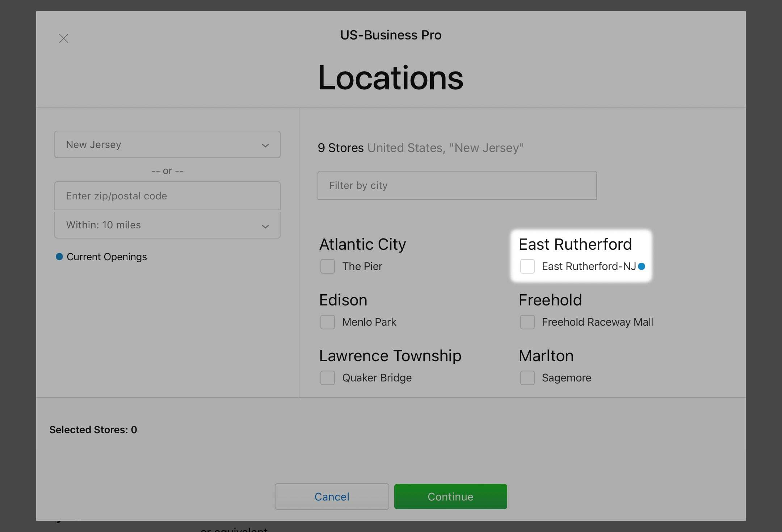This screenshot has width=782, height=532.
Task: Enable the Freehold Raceway Mall checkbox
Action: (527, 322)
